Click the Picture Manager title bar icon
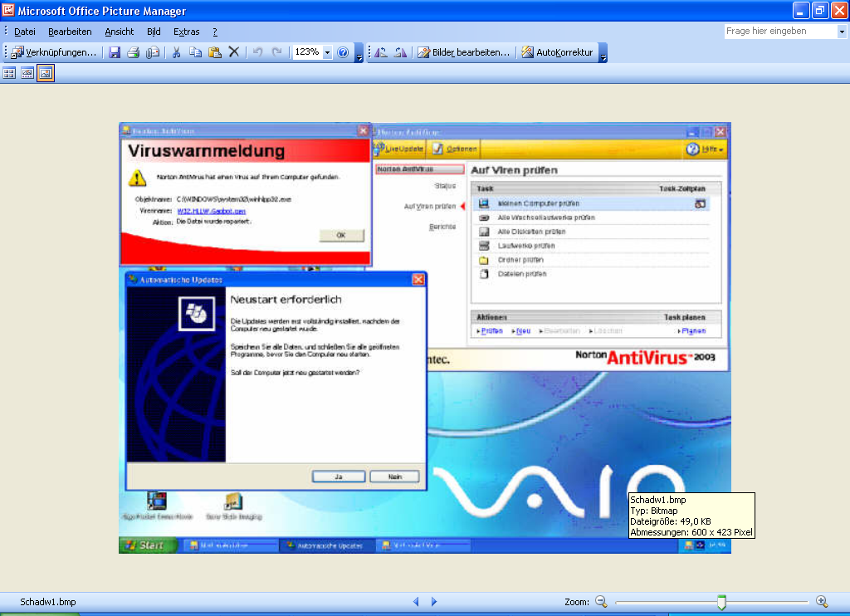The image size is (850, 616). 8,10
